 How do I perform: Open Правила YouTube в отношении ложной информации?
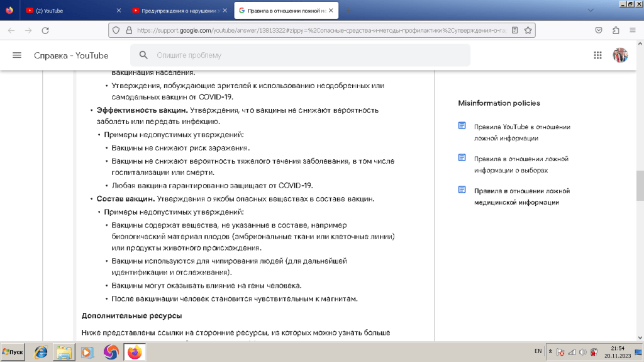click(521, 132)
